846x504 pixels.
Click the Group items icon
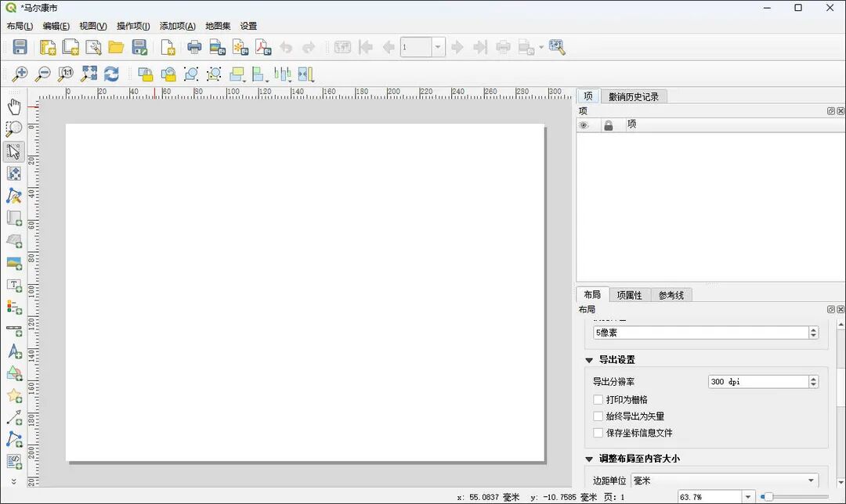tap(191, 74)
